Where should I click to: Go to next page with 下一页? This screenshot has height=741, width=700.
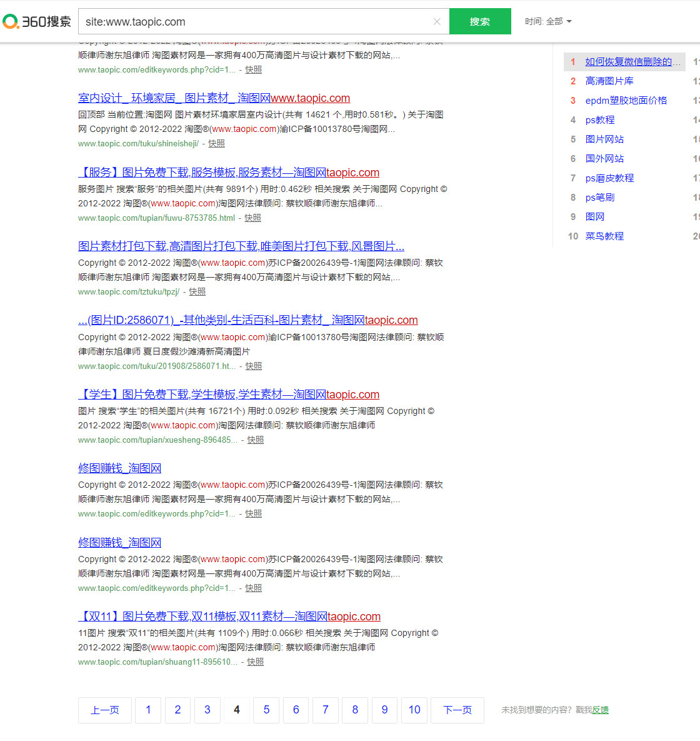click(457, 710)
